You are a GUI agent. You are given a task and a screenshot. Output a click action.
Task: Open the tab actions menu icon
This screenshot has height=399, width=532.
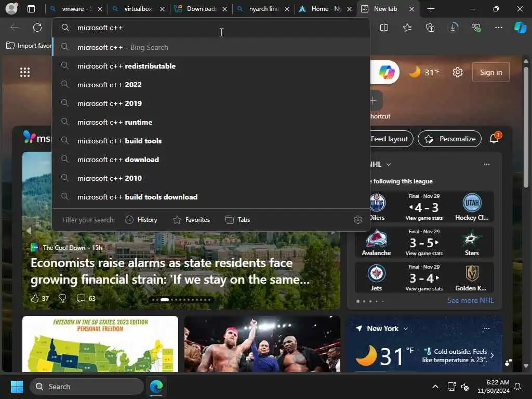31,9
